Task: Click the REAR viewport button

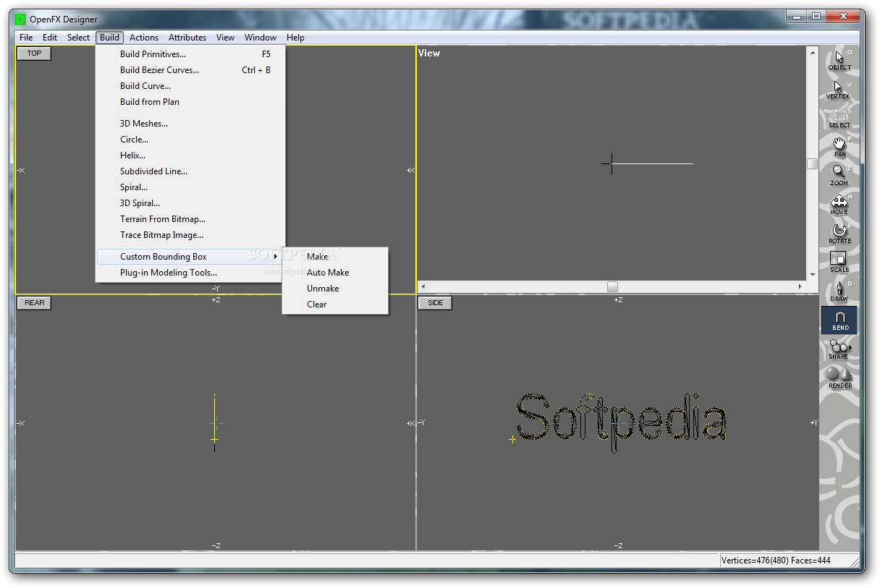Action: click(x=34, y=303)
